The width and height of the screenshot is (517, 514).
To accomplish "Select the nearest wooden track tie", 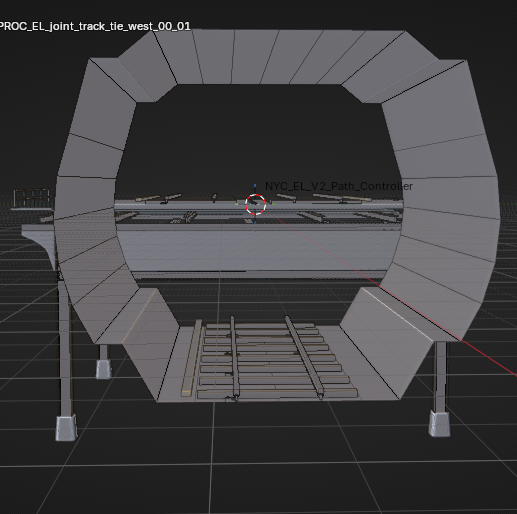I will [x=277, y=393].
